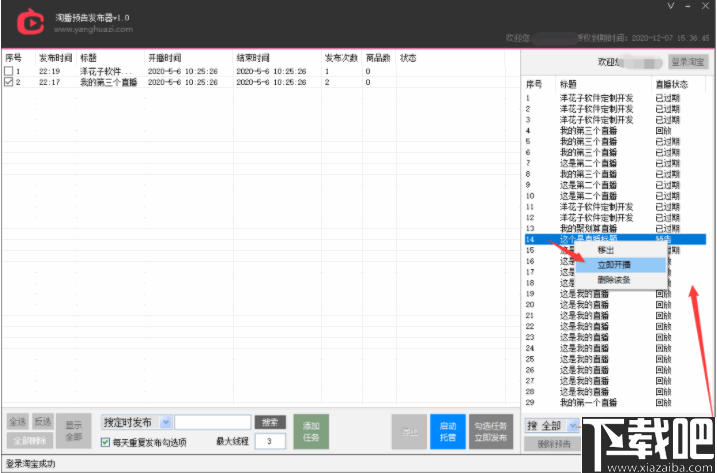Select preview row 20 这是我的直播
The image size is (717, 473).
pyautogui.click(x=615, y=305)
